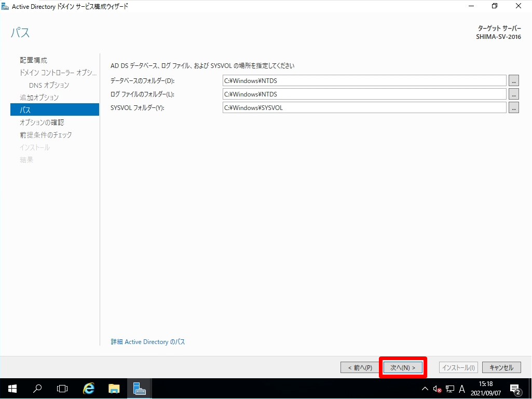Show hidden system tray icons
Screen dimensions: 532x399
425,389
